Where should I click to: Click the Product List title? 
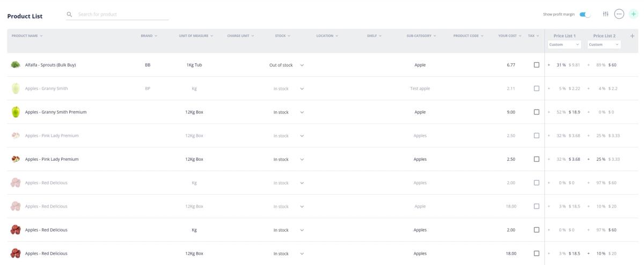25,16
